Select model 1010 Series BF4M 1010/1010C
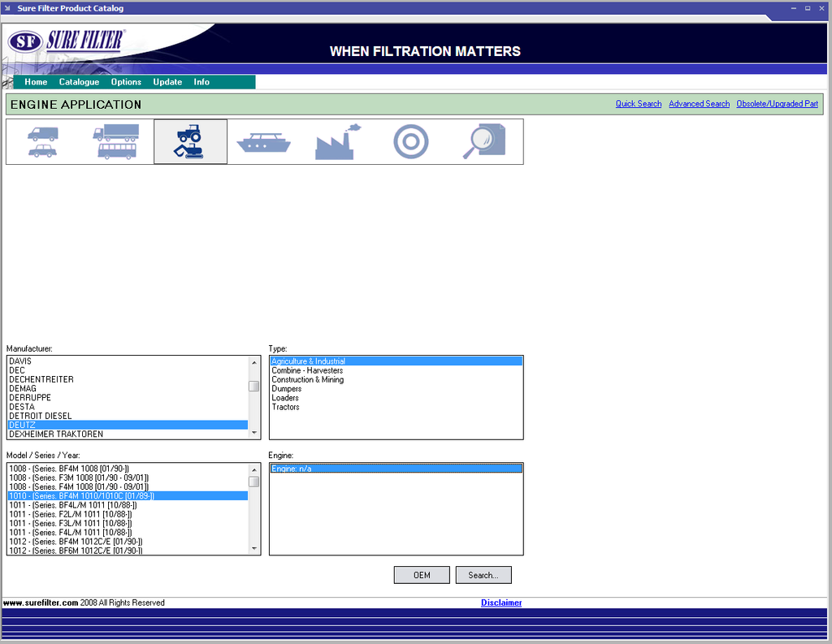 click(x=128, y=496)
